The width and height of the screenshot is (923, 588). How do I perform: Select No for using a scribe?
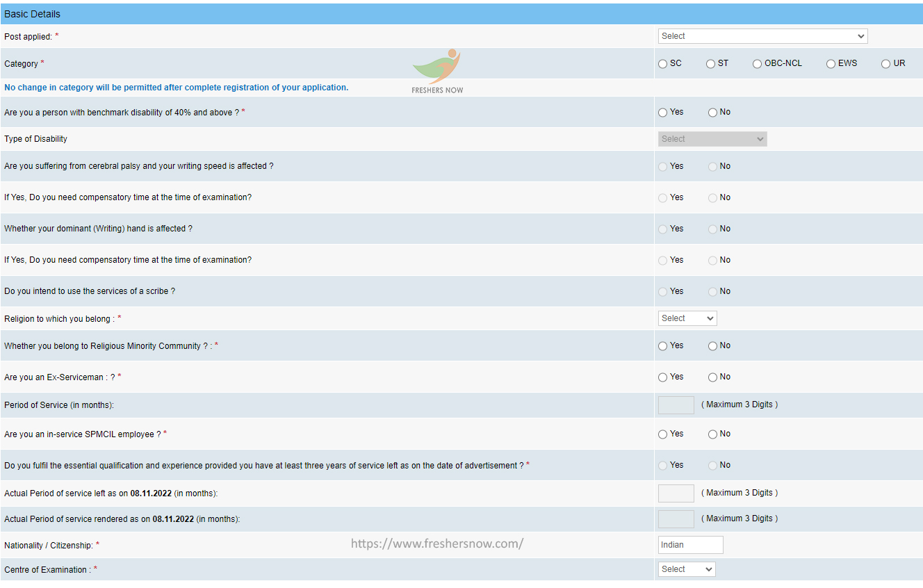[712, 292]
